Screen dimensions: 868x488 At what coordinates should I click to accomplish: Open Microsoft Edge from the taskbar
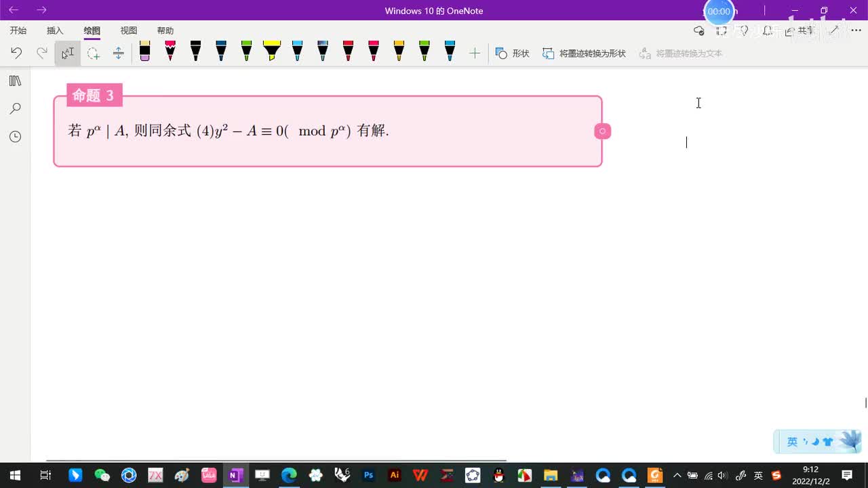pyautogui.click(x=289, y=475)
